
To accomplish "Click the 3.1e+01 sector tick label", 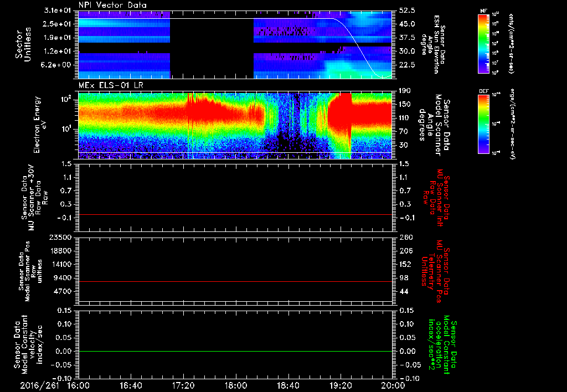I will (59, 11).
